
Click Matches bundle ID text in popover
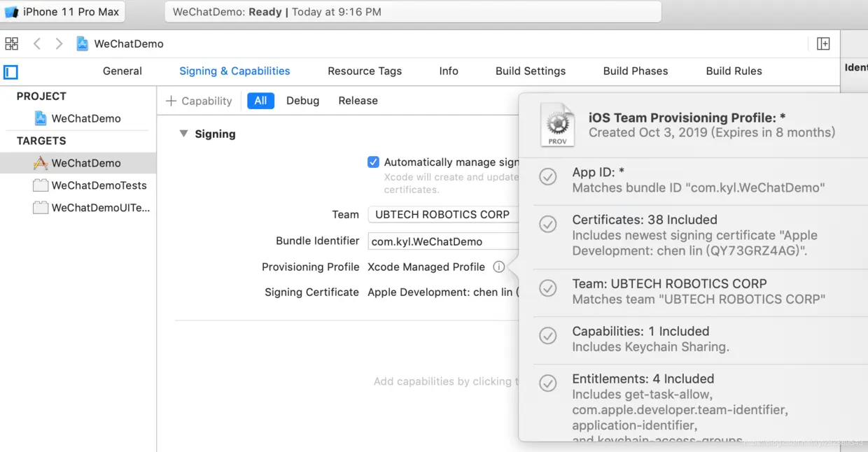coord(699,188)
